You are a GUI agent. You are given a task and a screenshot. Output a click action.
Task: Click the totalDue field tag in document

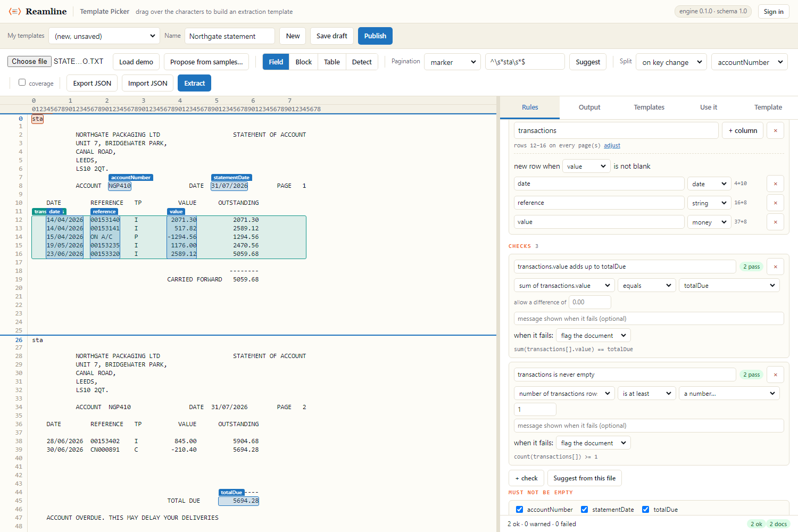coord(231,492)
